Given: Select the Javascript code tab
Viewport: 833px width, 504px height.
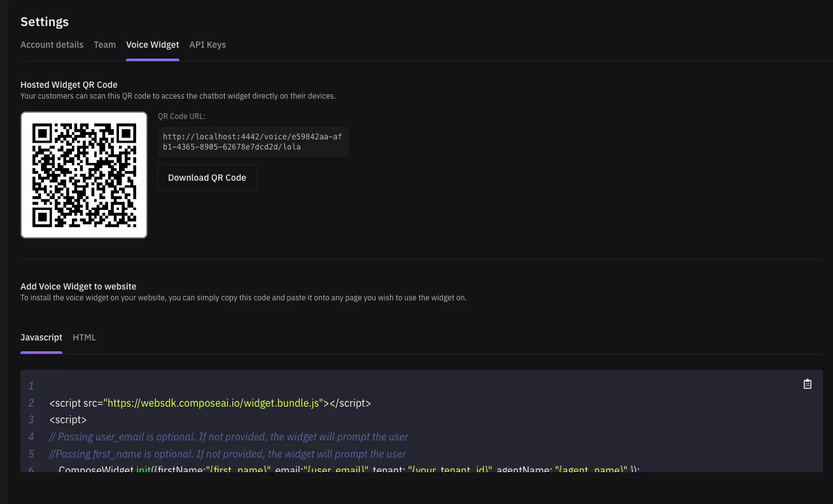Looking at the screenshot, I should (x=41, y=337).
